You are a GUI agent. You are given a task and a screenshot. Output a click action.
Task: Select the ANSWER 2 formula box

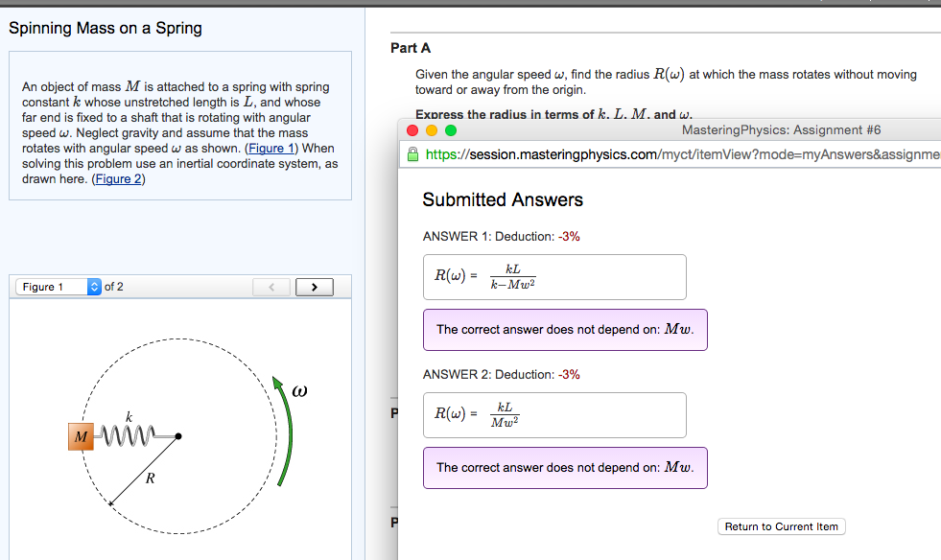pyautogui.click(x=554, y=414)
